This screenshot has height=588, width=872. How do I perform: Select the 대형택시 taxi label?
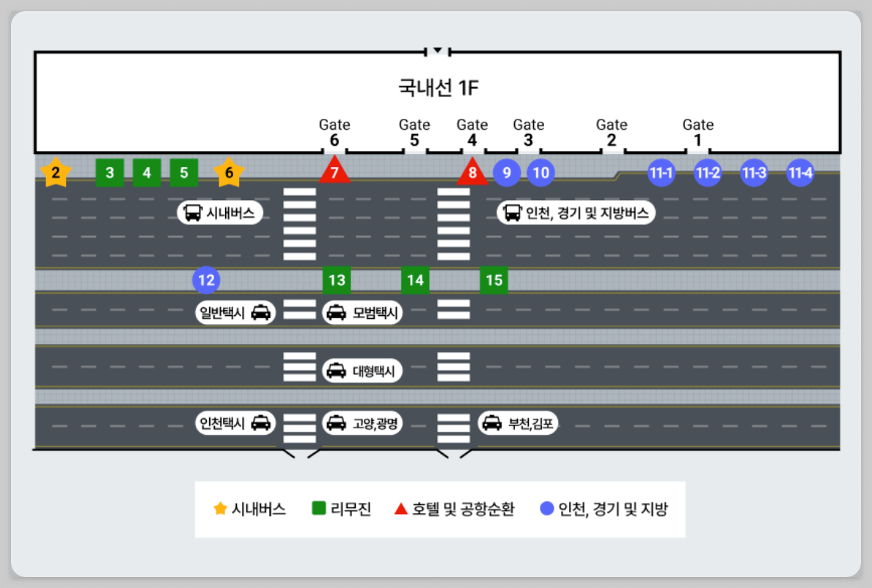click(362, 371)
